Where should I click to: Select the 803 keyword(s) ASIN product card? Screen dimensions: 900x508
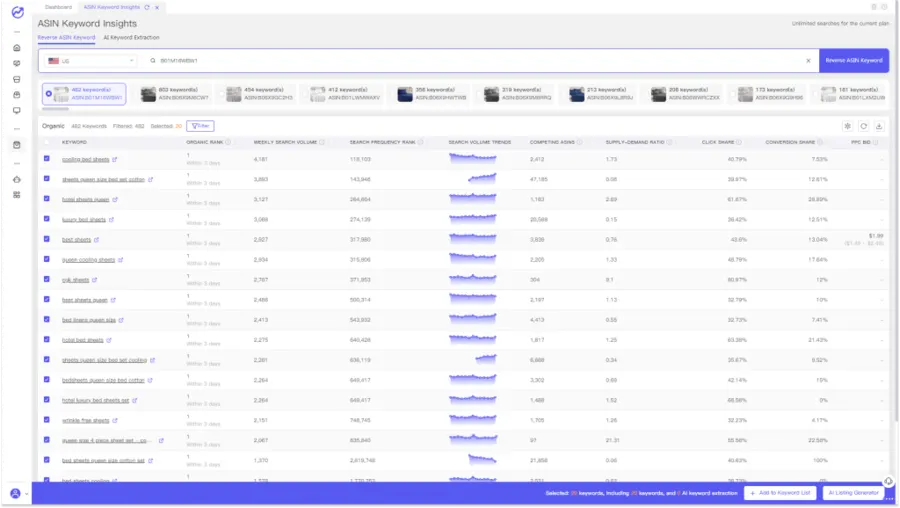pos(174,94)
